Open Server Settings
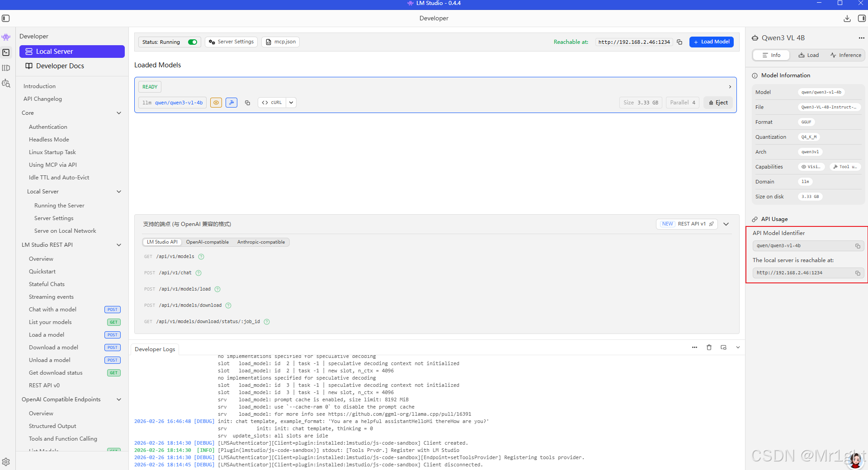 [x=231, y=42]
